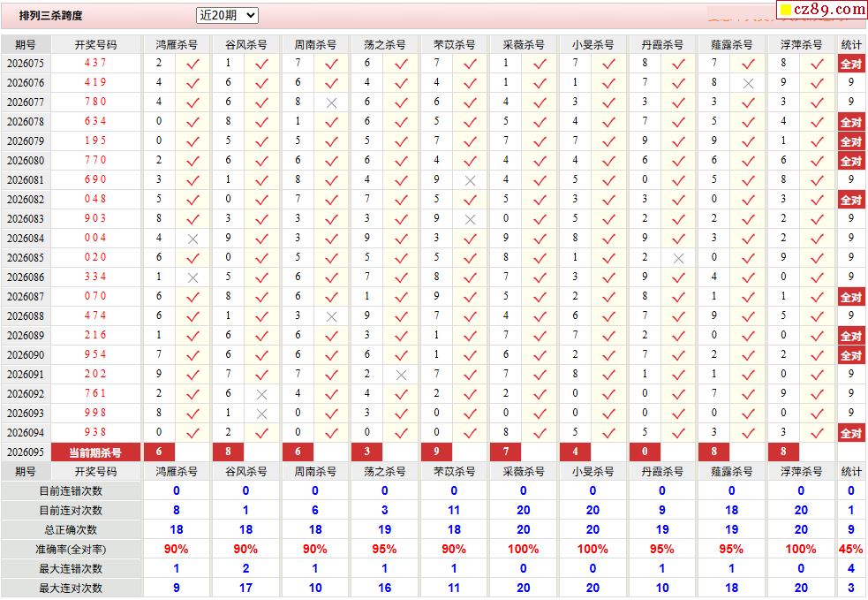This screenshot has height=600, width=868.
Task: Click the 全对 badge in row 2026090
Action: click(x=851, y=355)
